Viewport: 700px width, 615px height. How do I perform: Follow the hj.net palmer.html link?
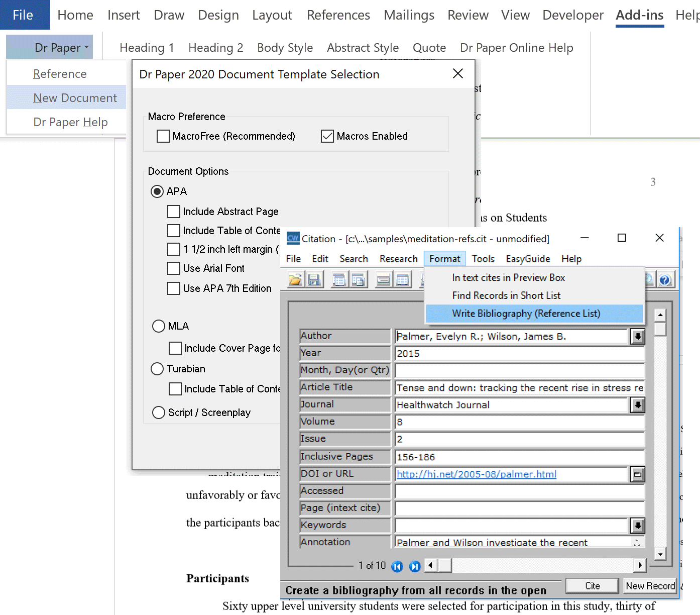476,474
